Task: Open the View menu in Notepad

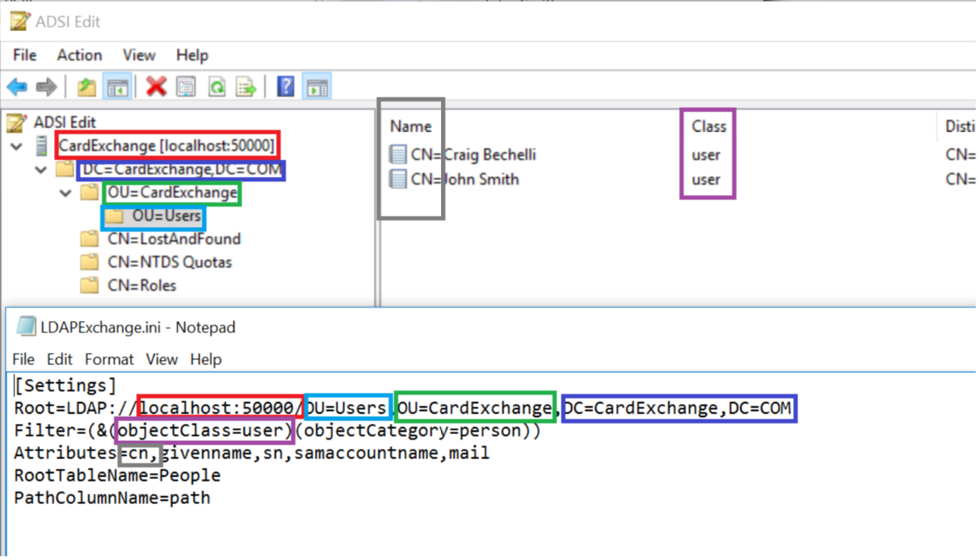Action: 162,360
